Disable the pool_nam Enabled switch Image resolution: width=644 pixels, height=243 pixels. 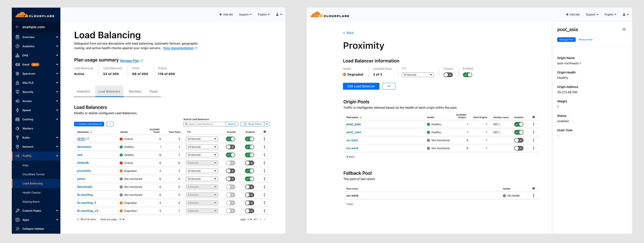519,132
